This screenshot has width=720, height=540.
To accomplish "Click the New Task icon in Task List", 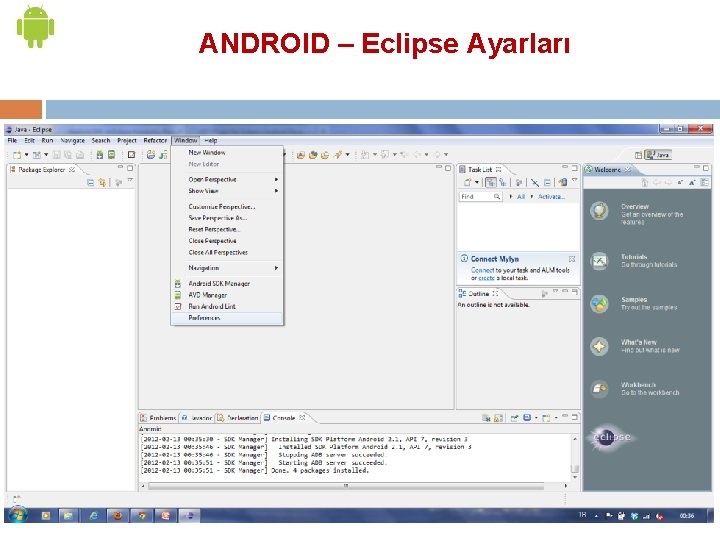I will click(x=467, y=182).
